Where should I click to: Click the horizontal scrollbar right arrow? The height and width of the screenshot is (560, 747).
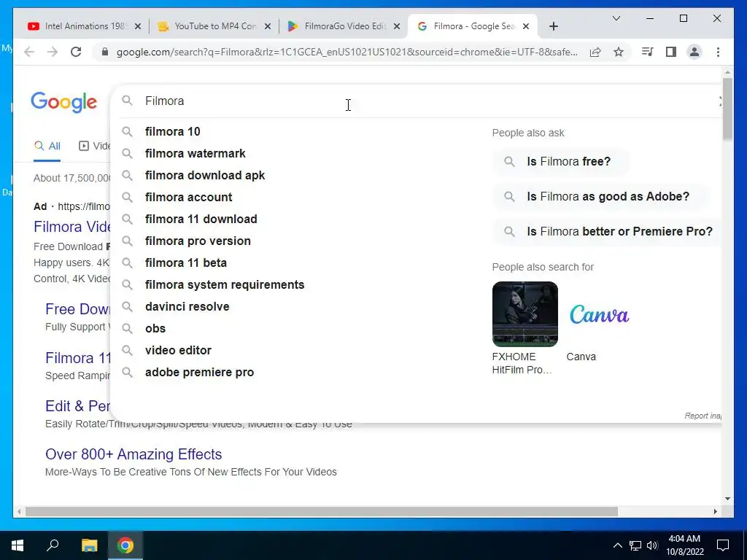[x=715, y=511]
